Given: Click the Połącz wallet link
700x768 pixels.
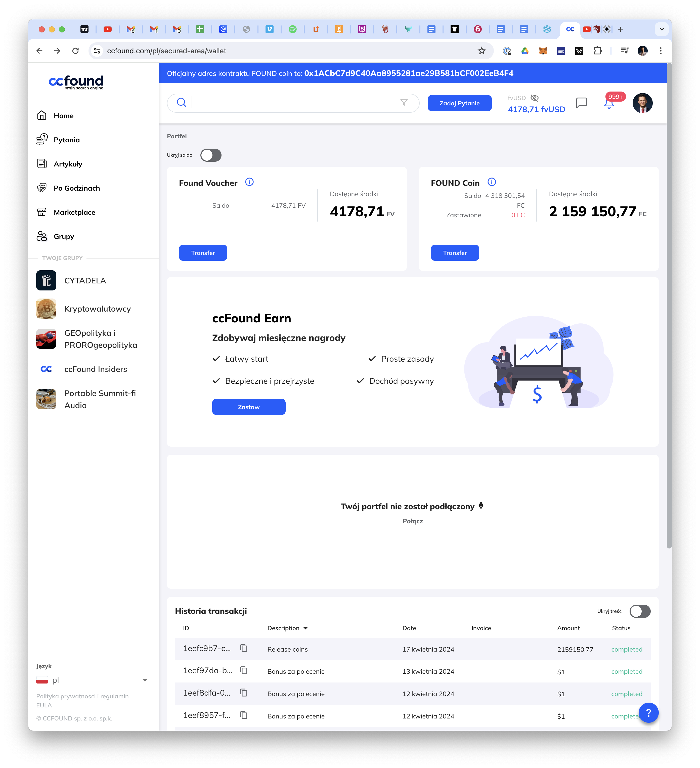Looking at the screenshot, I should pos(413,521).
